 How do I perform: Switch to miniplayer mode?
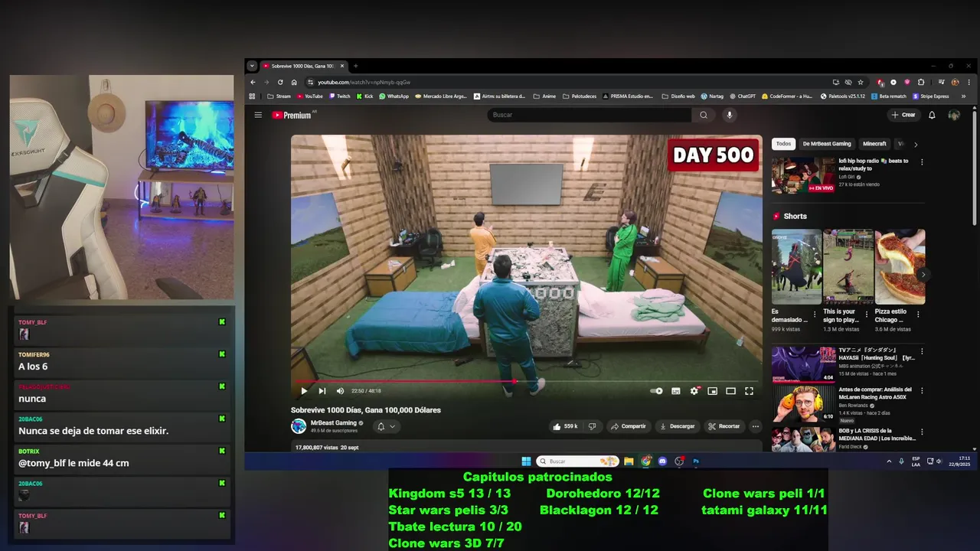click(713, 391)
